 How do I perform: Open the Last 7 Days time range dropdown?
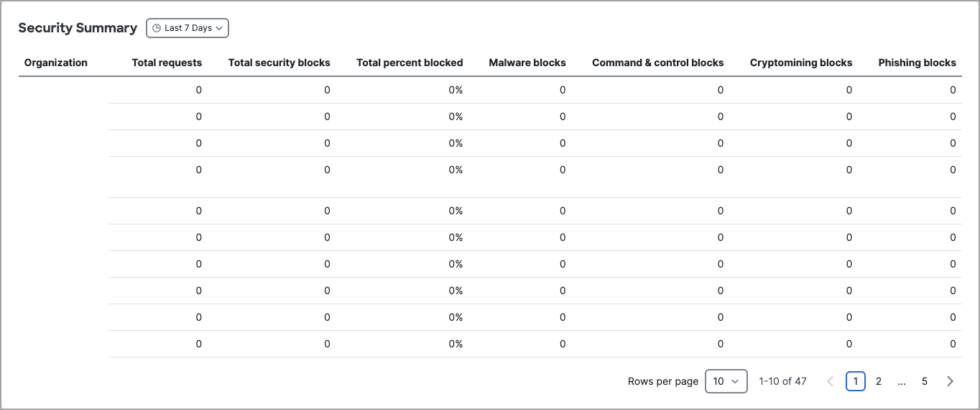[x=188, y=28]
